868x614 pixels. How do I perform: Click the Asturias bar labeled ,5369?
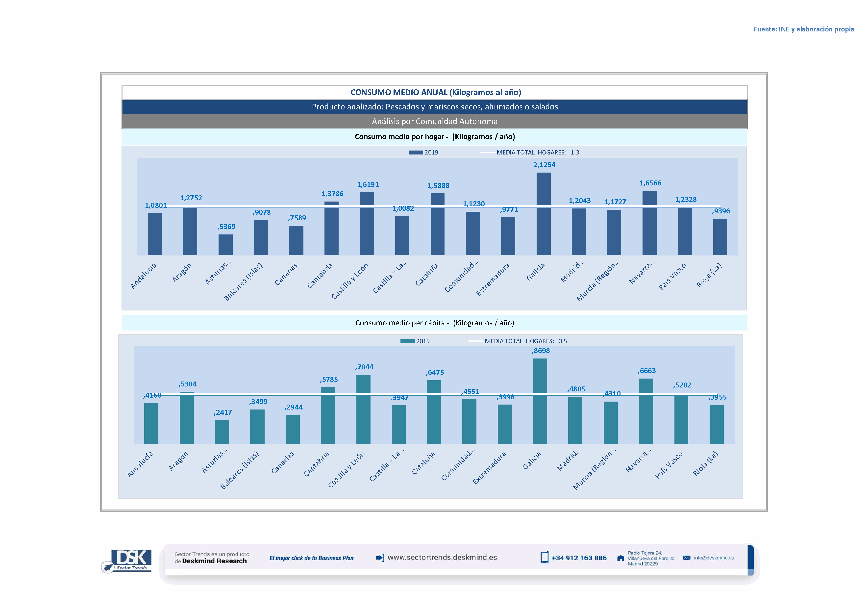[225, 245]
